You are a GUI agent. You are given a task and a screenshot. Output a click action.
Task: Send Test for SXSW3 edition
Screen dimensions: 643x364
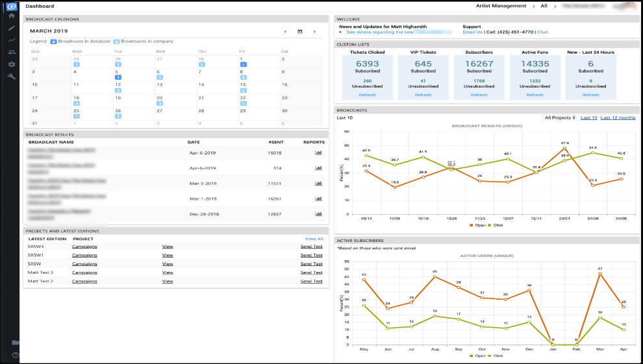(311, 247)
